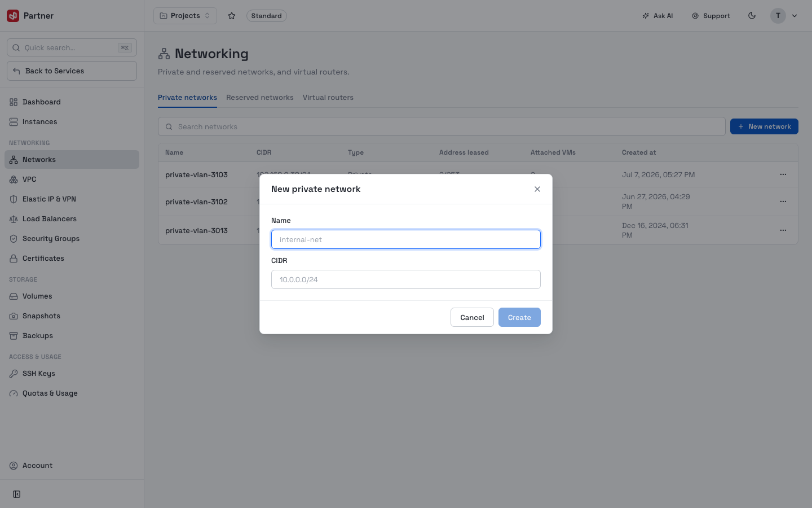812x508 pixels.
Task: Click the Security Groups shield icon
Action: pos(14,239)
